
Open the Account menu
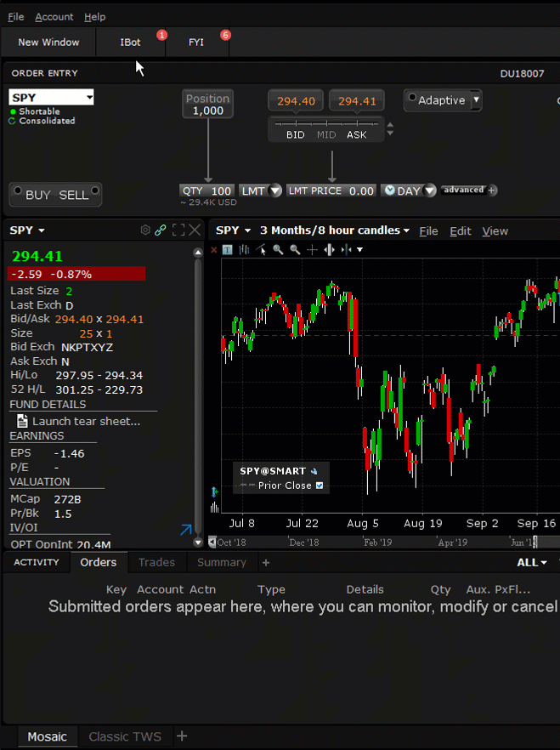click(54, 17)
